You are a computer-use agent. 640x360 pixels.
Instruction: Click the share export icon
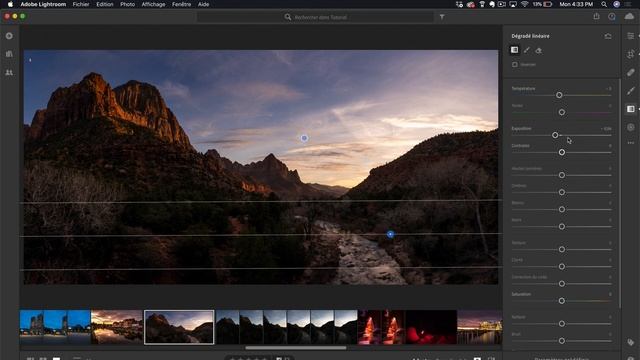[x=596, y=16]
